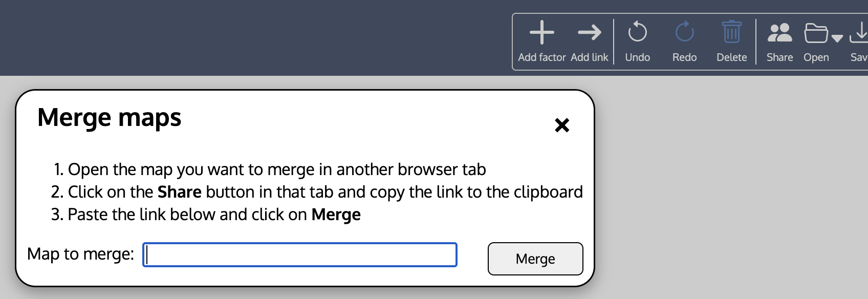Undo the last action via circular arrow
The height and width of the screenshot is (299, 868).
[x=638, y=32]
